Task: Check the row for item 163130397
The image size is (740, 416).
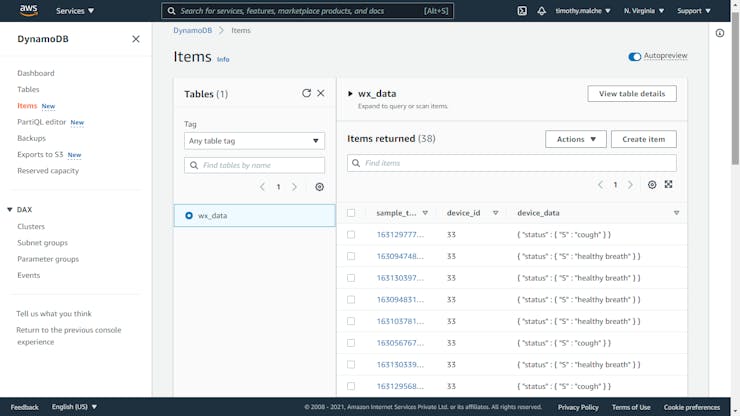Action: coord(351,278)
